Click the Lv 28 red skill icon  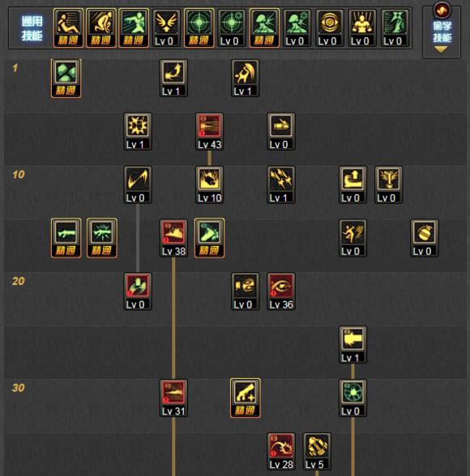[x=281, y=451]
